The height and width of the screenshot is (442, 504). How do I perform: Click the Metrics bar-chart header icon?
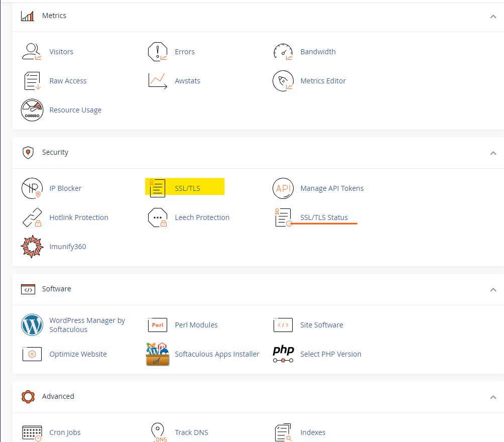[x=27, y=16]
